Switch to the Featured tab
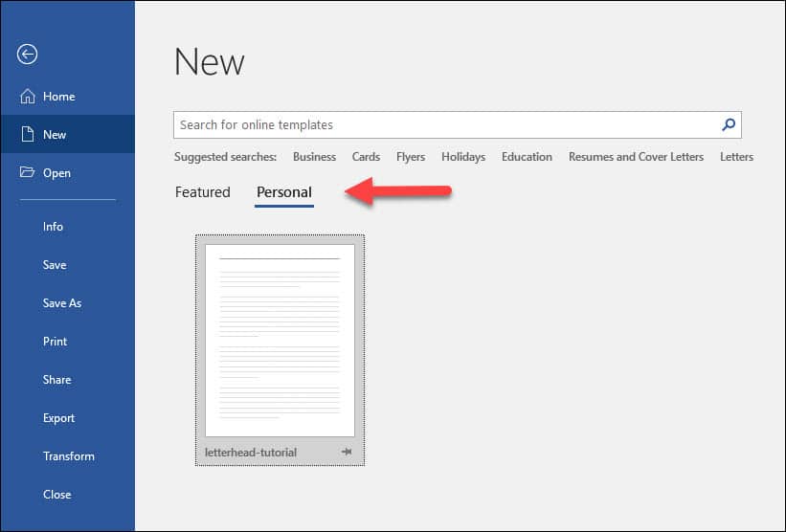786x532 pixels. click(x=203, y=192)
